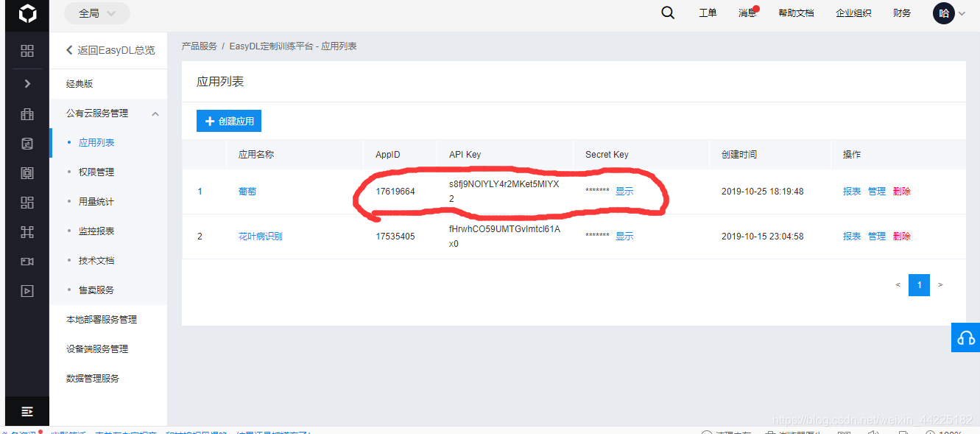Open the 花叶病识别 application link
Image resolution: width=980 pixels, height=434 pixels.
pyautogui.click(x=260, y=237)
